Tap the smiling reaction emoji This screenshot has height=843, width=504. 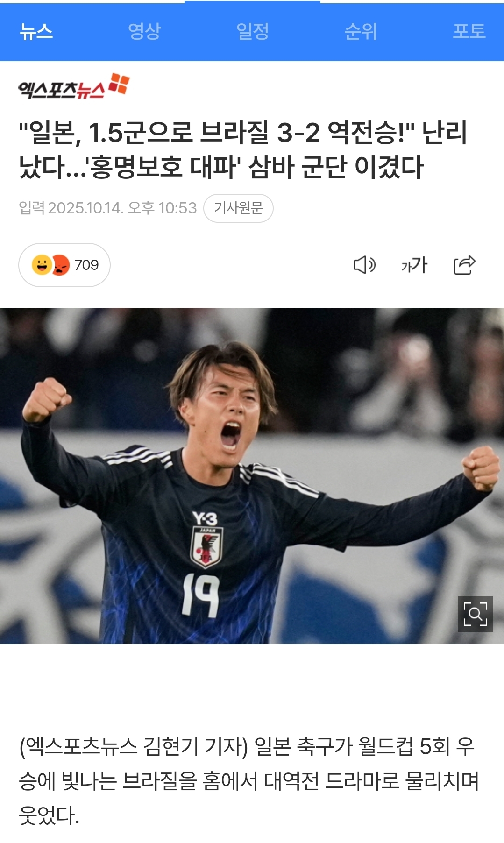[x=42, y=265]
